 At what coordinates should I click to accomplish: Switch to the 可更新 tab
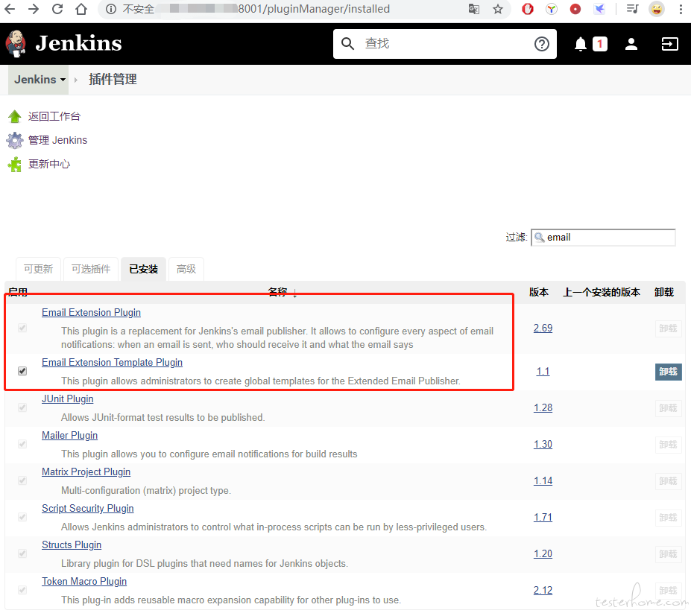(x=38, y=269)
